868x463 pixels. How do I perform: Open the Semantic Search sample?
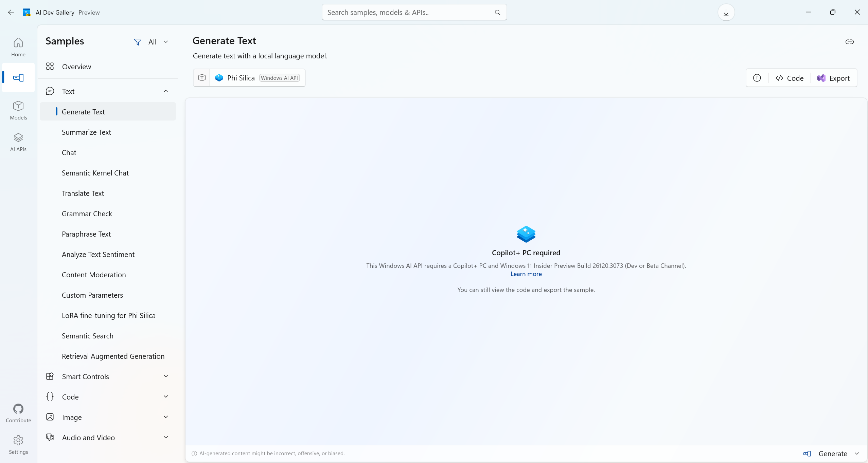[108, 336]
